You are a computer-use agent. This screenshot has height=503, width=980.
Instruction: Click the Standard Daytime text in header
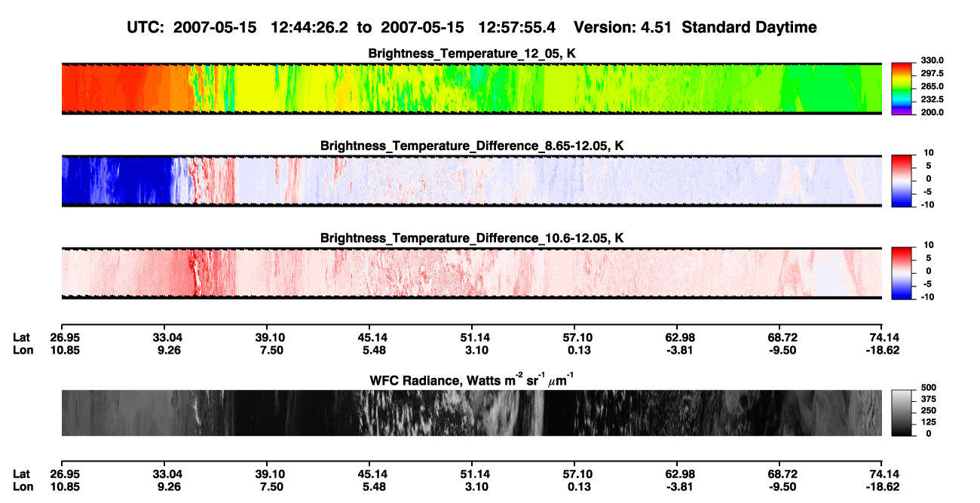tap(749, 27)
